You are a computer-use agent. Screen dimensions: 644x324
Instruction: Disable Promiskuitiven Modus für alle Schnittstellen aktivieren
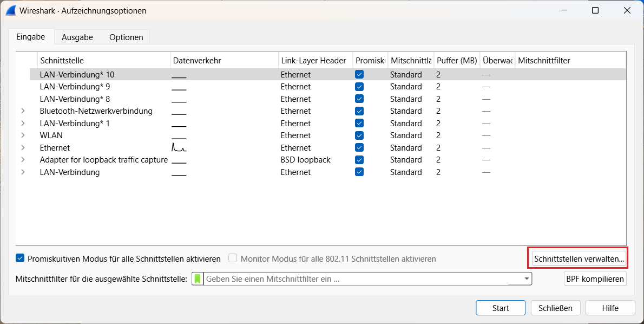(20, 258)
